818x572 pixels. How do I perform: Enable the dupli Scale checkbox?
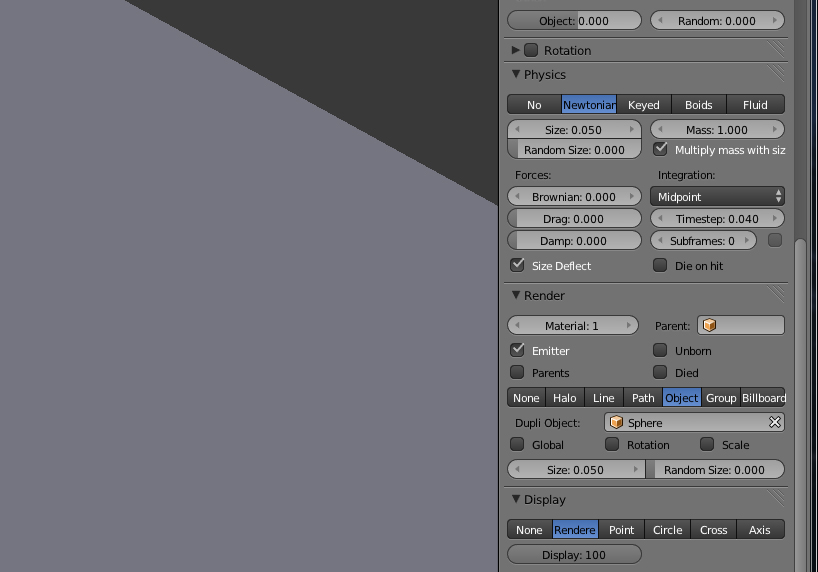pos(707,444)
